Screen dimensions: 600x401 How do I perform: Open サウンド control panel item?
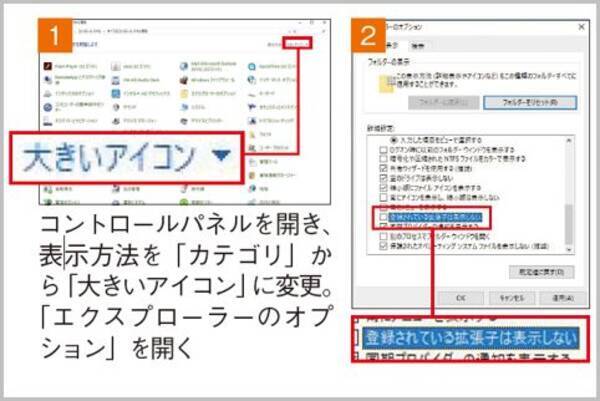coord(124,107)
